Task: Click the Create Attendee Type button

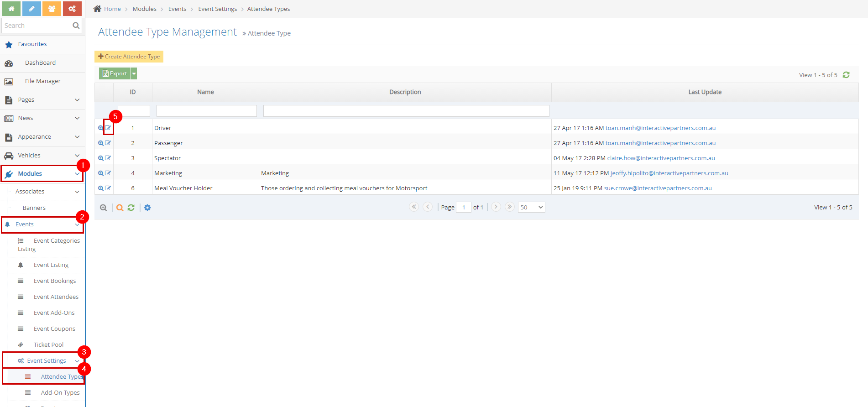Action: pyautogui.click(x=129, y=57)
